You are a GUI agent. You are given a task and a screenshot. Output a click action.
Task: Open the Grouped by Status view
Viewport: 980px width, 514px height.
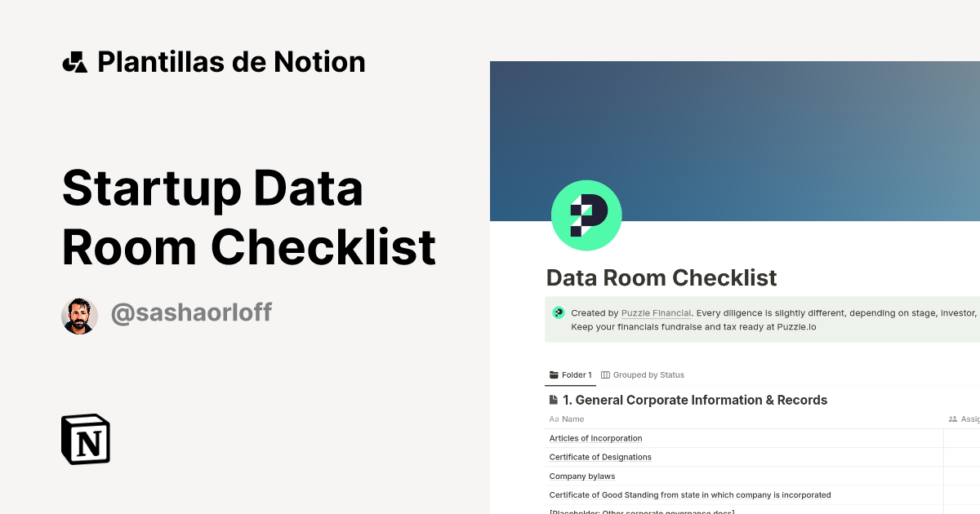click(x=651, y=374)
